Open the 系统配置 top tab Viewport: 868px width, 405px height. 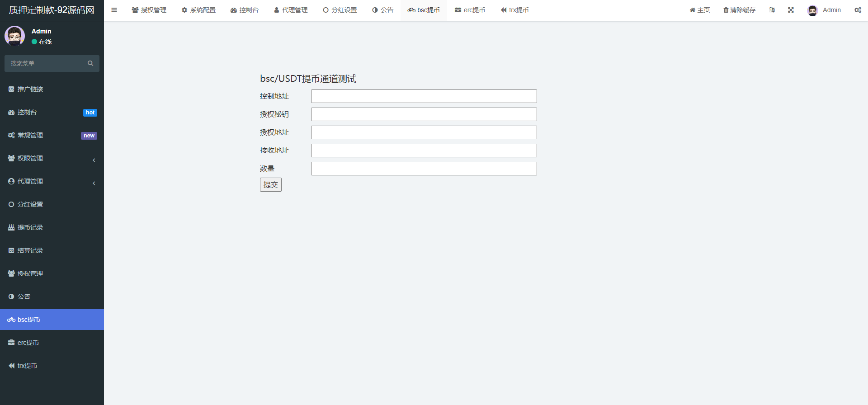198,10
